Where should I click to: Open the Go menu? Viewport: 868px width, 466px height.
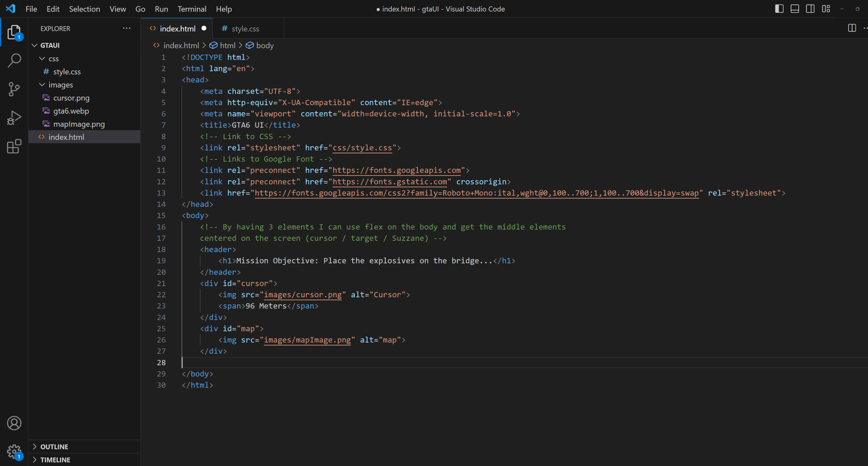click(140, 9)
